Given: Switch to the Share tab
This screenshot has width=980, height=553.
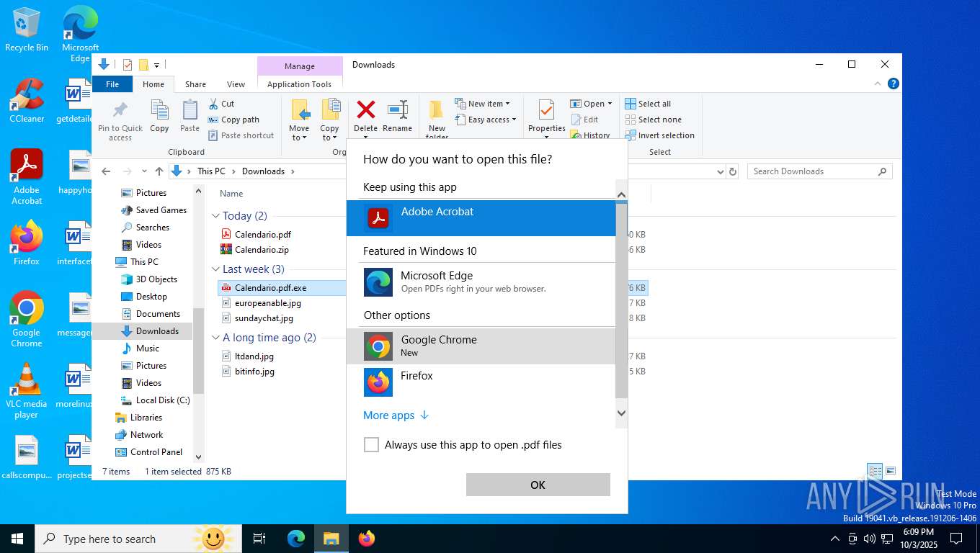Looking at the screenshot, I should tap(195, 84).
